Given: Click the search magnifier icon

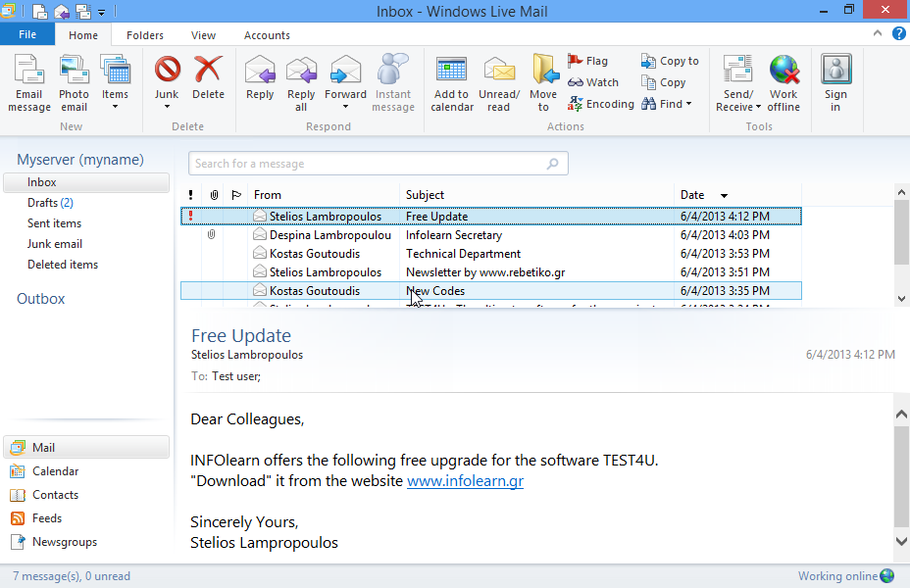Looking at the screenshot, I should coord(552,164).
